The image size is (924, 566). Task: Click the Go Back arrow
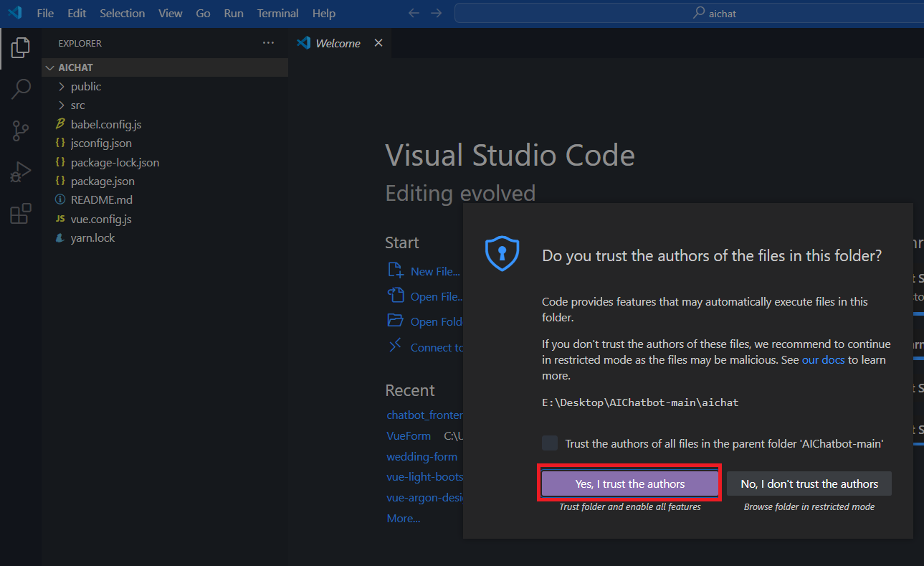click(414, 13)
